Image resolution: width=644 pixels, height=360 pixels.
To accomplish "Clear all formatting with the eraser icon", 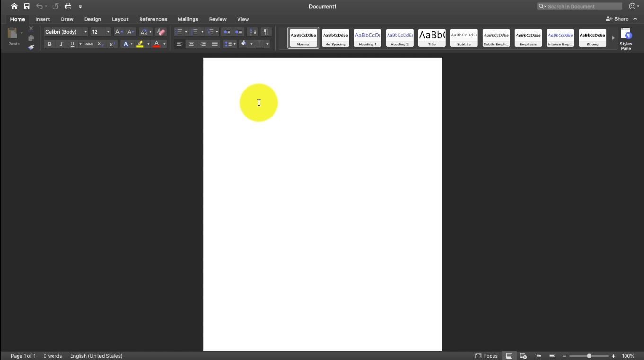I will 161,32.
